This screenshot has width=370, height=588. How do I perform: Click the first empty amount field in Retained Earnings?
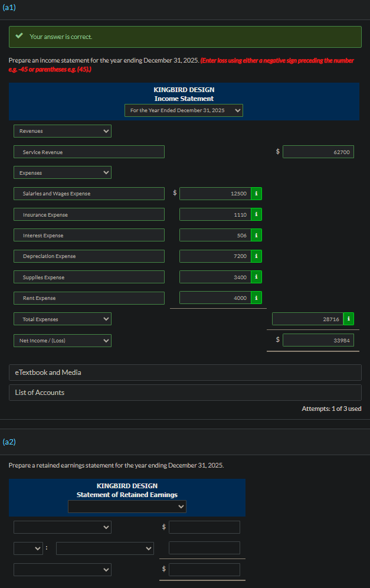click(x=204, y=527)
